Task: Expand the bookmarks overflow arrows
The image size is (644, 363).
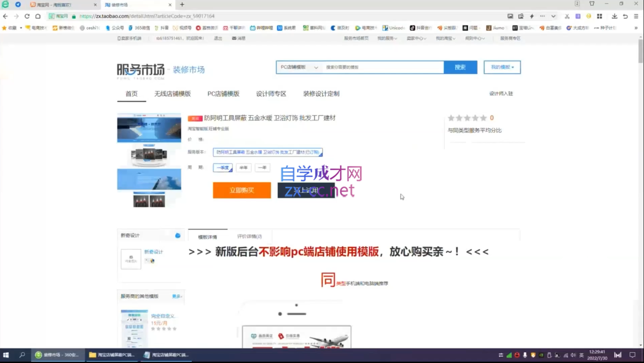Action: click(x=636, y=28)
